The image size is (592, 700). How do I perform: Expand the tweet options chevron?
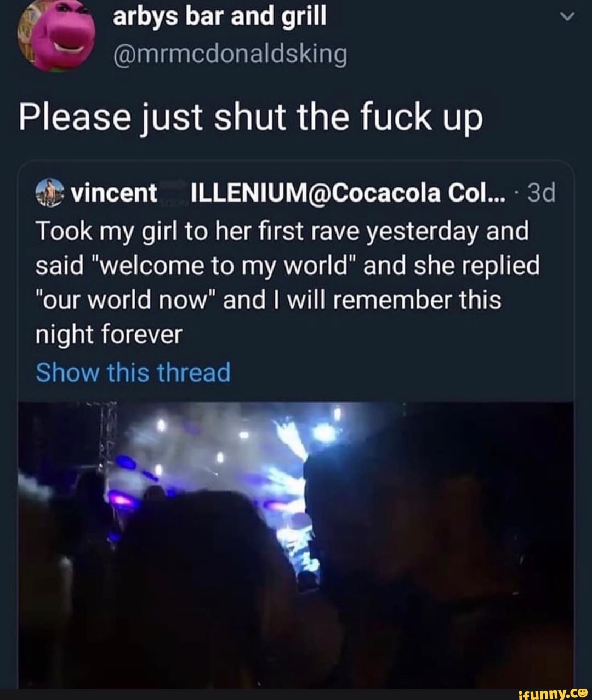pyautogui.click(x=568, y=18)
